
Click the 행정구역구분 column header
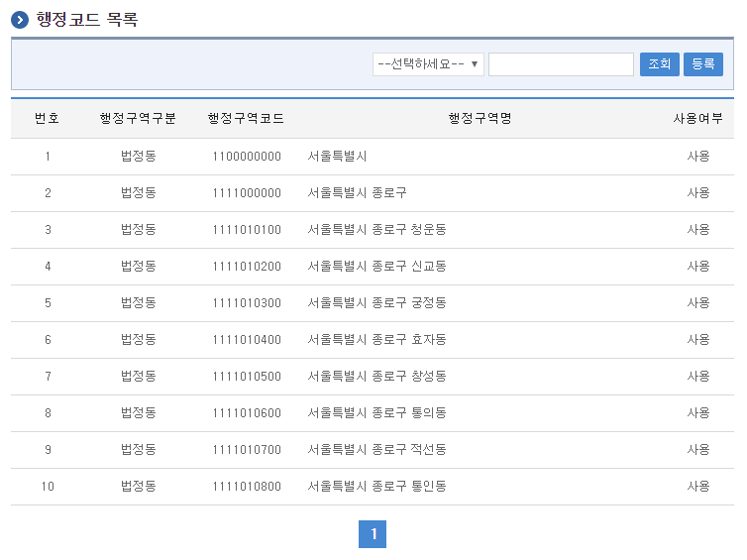(138, 119)
